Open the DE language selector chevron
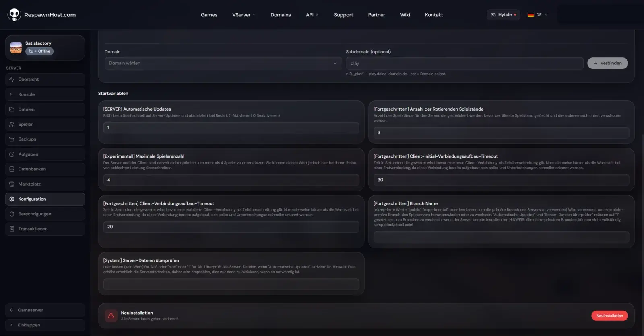This screenshot has height=336, width=644. click(x=546, y=15)
